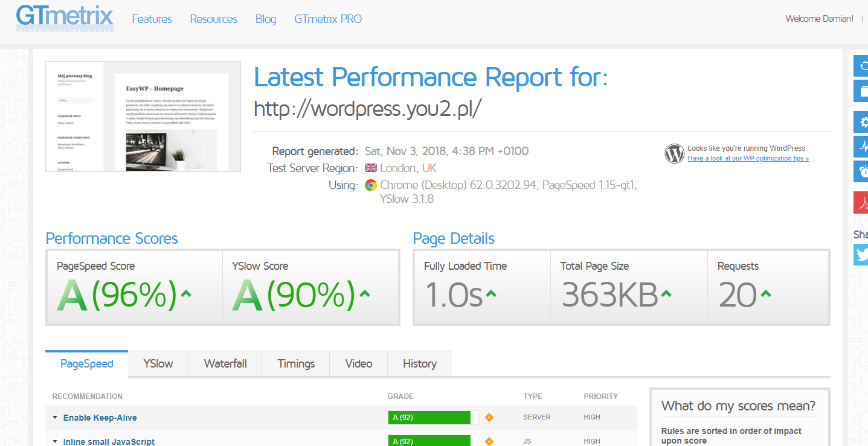Click the arrow next to 20 requests

(x=765, y=294)
